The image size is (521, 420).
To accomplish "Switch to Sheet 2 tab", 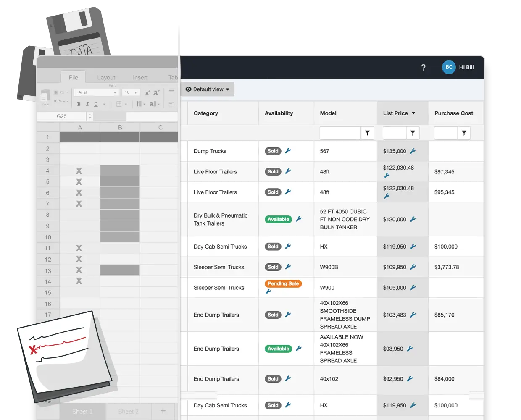I will click(x=128, y=412).
